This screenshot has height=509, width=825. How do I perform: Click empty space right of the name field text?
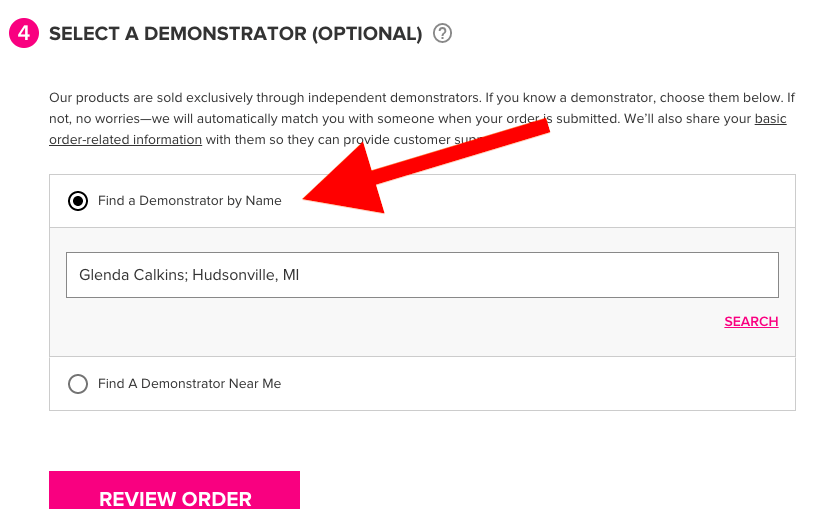537,275
